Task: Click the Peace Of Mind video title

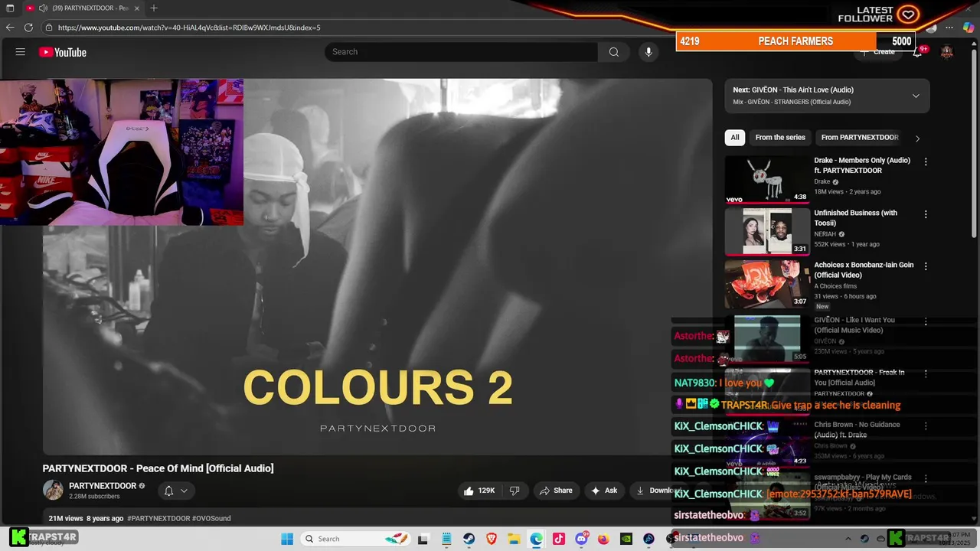Action: coord(158,468)
